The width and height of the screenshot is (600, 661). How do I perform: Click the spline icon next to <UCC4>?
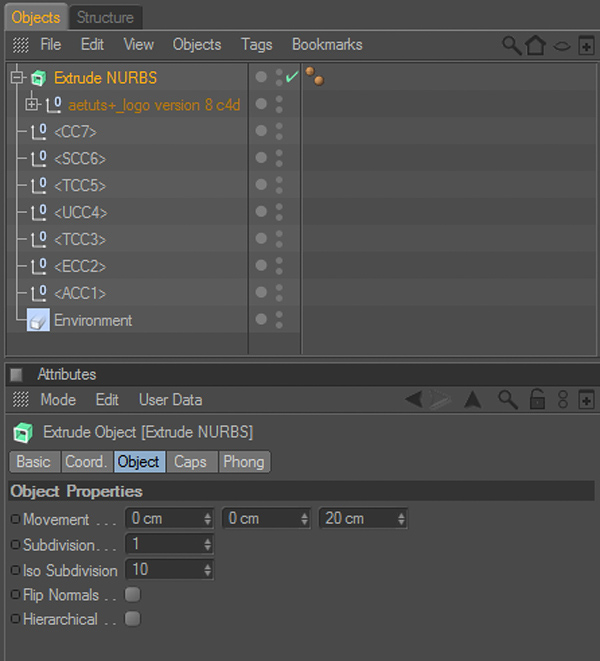tap(39, 213)
